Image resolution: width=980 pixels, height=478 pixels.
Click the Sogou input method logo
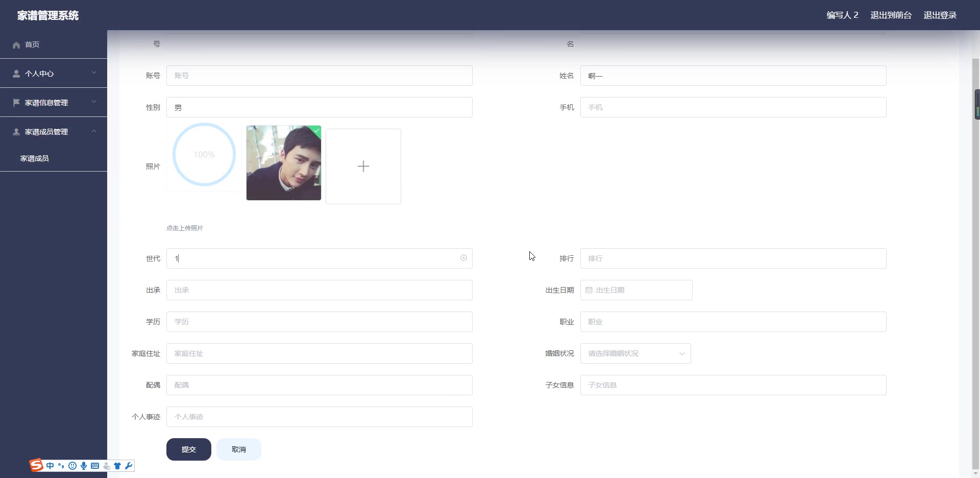[x=36, y=465]
